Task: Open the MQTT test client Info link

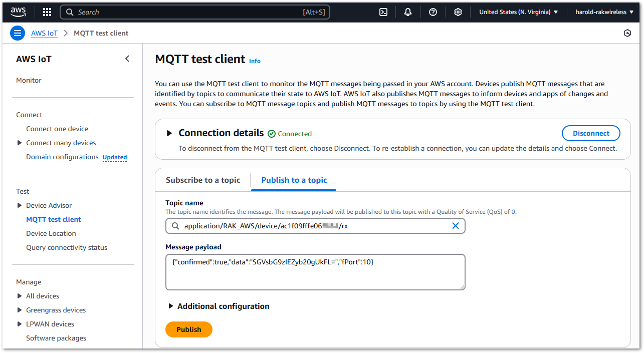Action: [255, 61]
